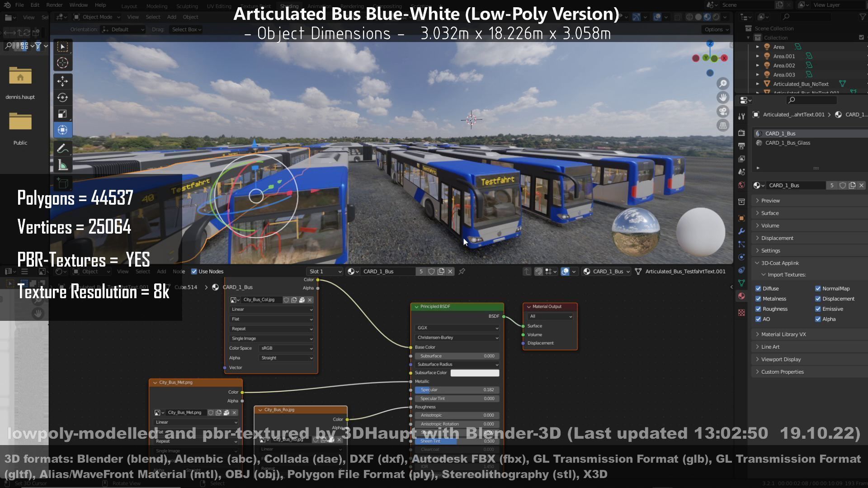Click the viewport pan hand icon
This screenshot has height=488, width=868.
coord(723,98)
